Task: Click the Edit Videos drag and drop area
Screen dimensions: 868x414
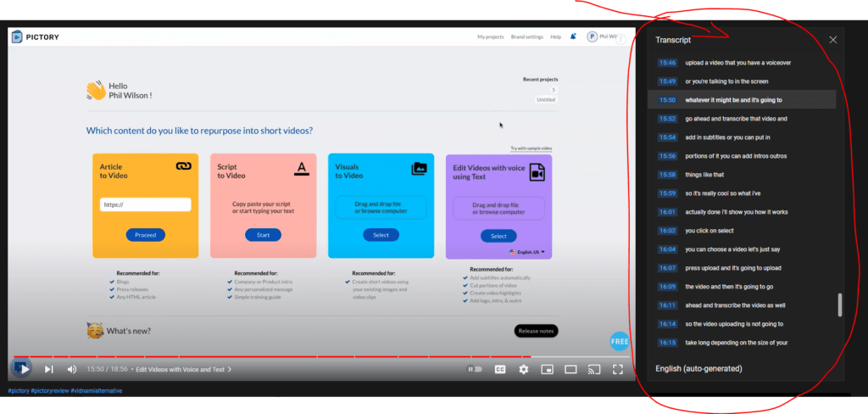Action: coord(498,209)
